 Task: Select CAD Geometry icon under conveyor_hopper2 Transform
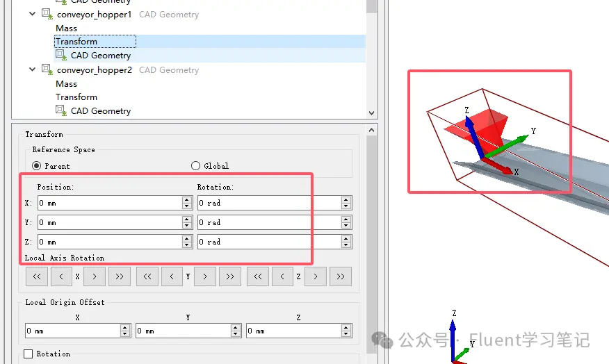pos(61,110)
